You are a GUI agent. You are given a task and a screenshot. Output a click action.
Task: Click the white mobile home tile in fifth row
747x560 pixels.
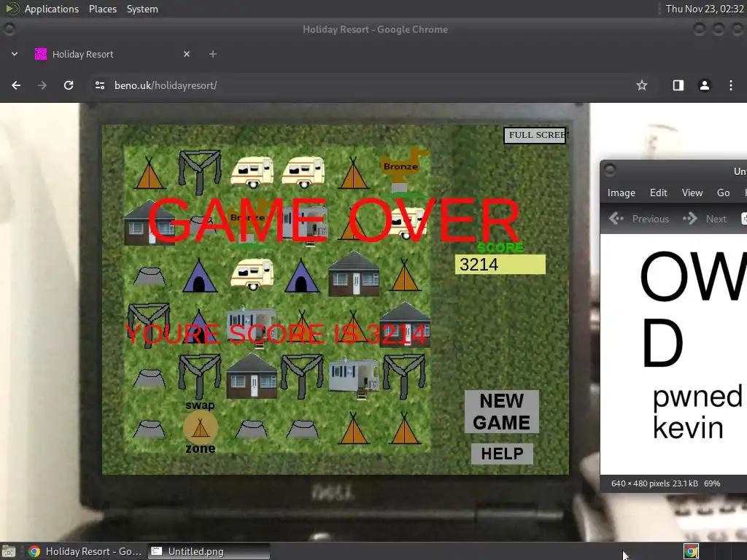tap(354, 377)
